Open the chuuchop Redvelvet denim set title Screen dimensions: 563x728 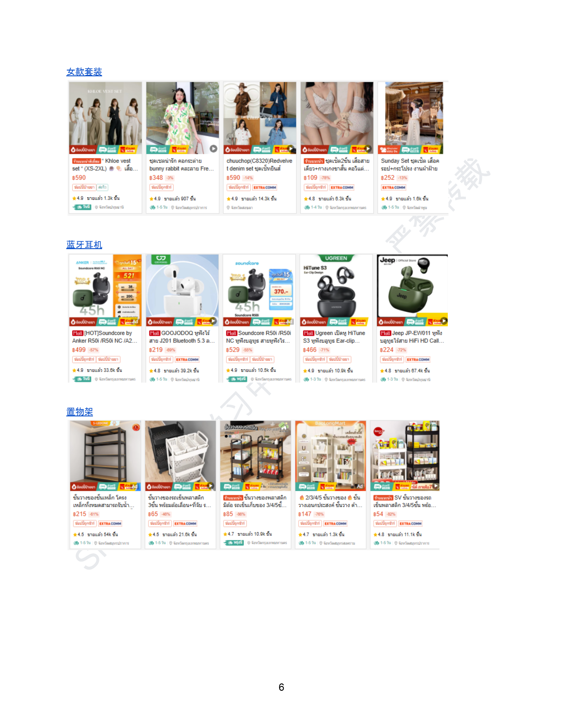[x=259, y=165]
